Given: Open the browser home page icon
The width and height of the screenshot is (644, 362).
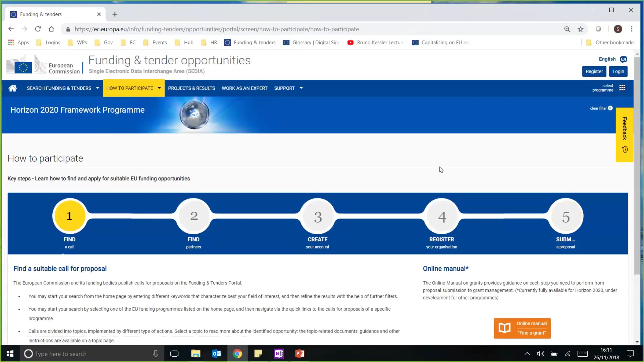Looking at the screenshot, I should (x=51, y=29).
